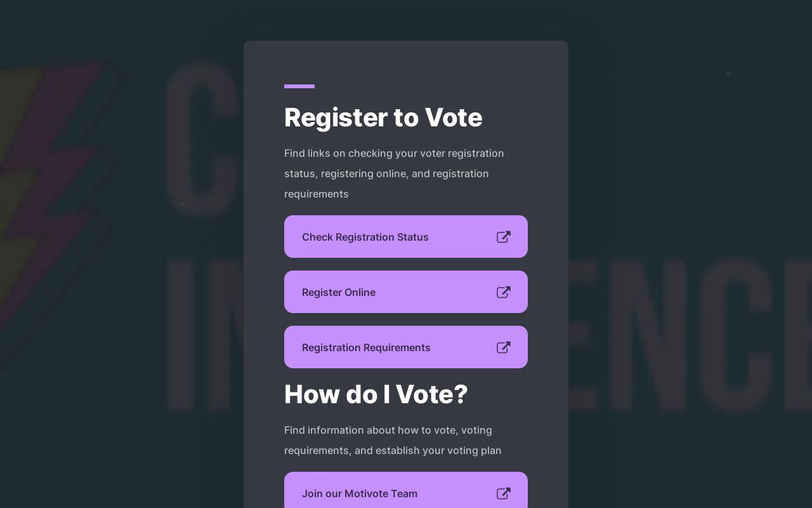The image size is (812, 508).
Task: Click the external link icon on Check Registration Status
Action: pos(504,237)
